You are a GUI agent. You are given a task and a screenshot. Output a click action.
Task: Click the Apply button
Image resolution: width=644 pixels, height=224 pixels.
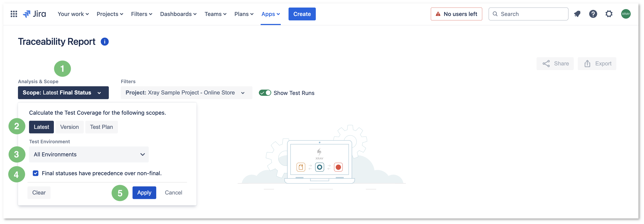[144, 193]
